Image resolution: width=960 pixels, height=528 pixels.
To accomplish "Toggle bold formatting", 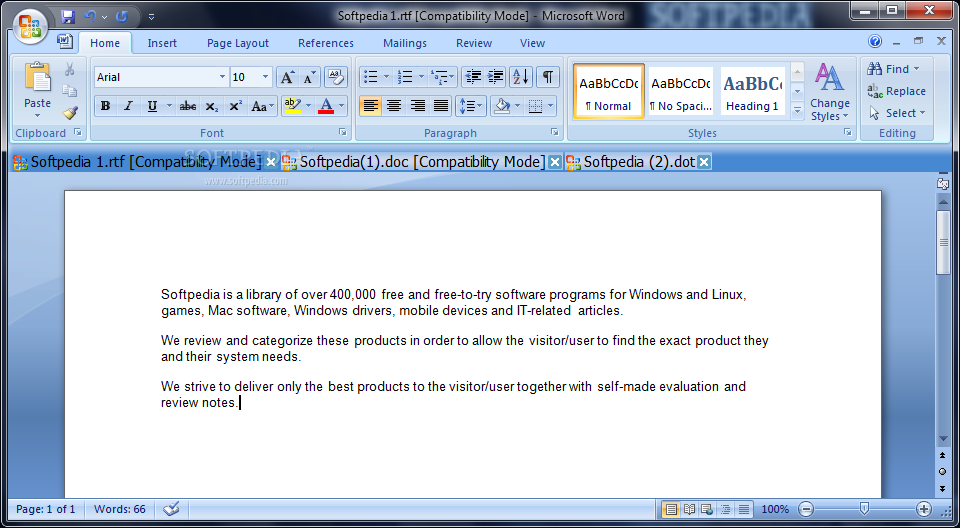I will 105,106.
